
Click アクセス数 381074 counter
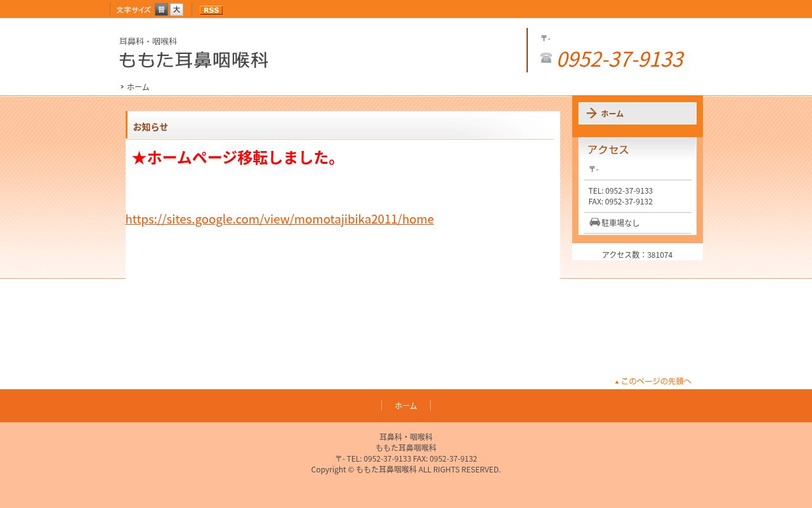pos(637,255)
